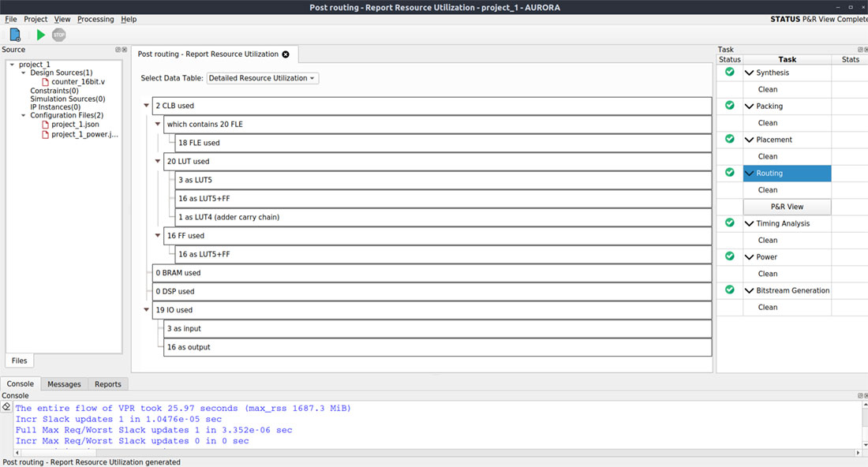Close the Source panel with its X icon
This screenshot has width=868, height=467.
[125, 50]
